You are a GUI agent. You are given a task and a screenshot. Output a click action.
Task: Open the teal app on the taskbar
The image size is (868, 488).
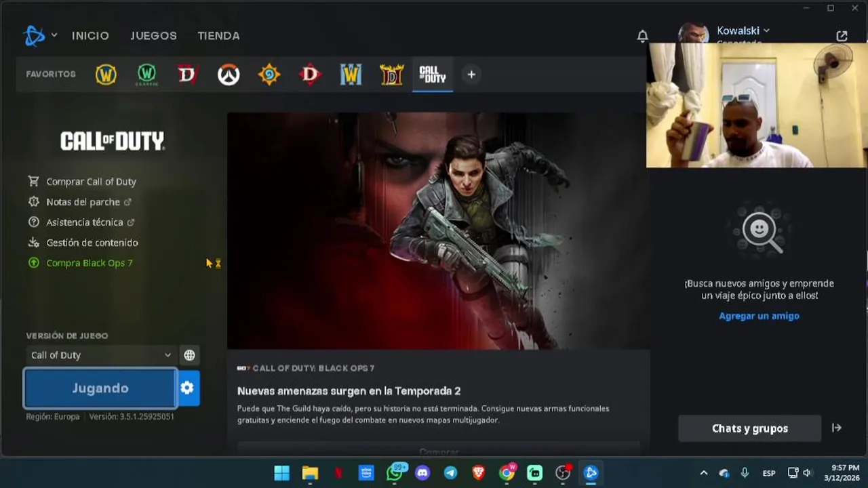535,472
